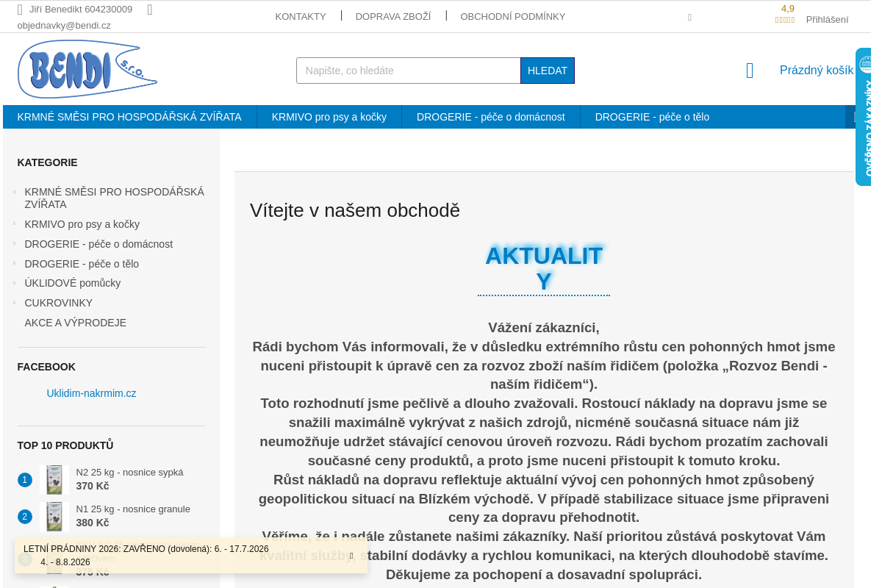Click the 'Vítejte v našem obchodě' heading
Image resolution: width=882 pixels, height=588 pixels.
[355, 210]
